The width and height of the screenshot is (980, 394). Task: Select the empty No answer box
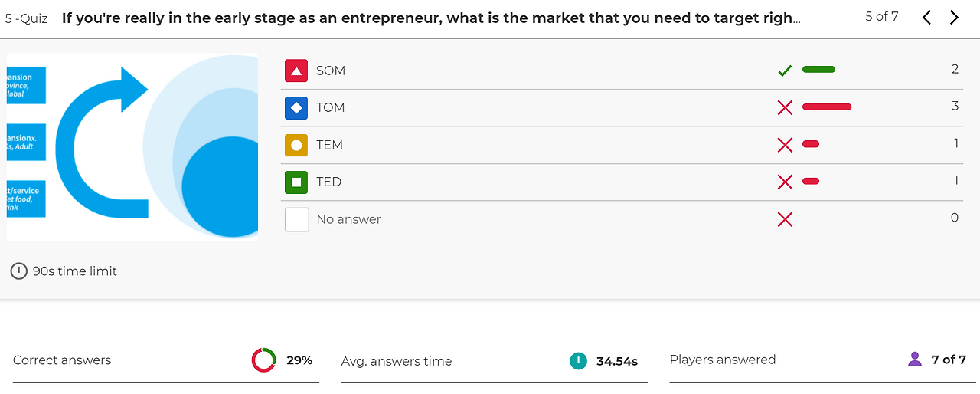click(296, 219)
